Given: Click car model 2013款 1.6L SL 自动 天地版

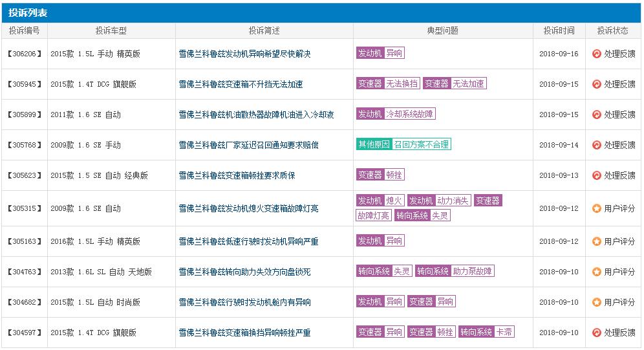Looking at the screenshot, I should (101, 272).
